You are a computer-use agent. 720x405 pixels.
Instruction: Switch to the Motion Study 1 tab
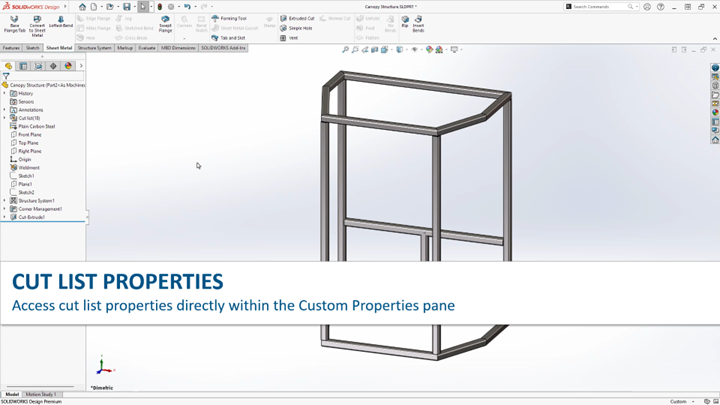[x=41, y=394]
